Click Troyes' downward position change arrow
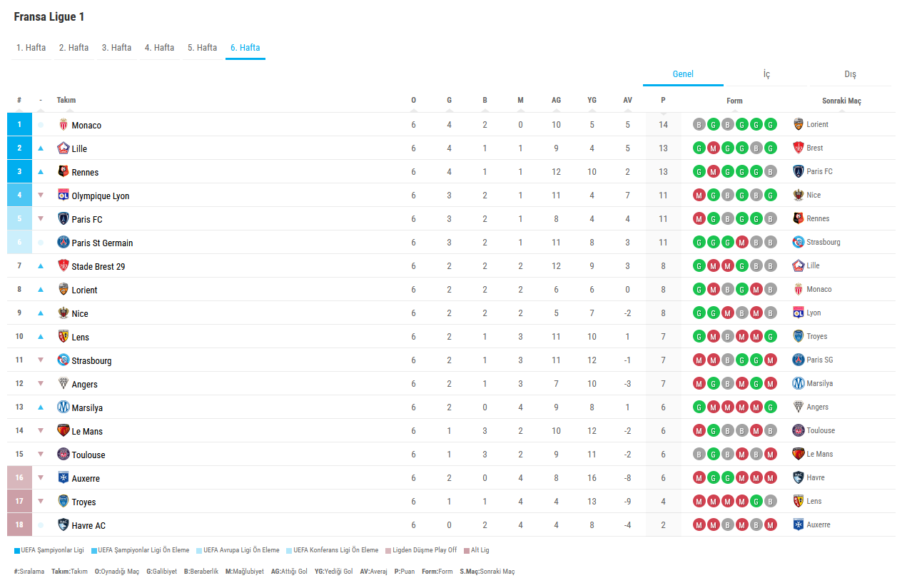The height and width of the screenshot is (588, 907). coord(41,502)
